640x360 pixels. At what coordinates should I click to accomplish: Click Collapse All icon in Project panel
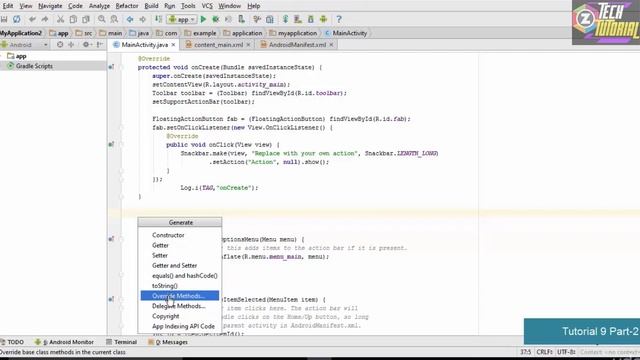(x=71, y=44)
